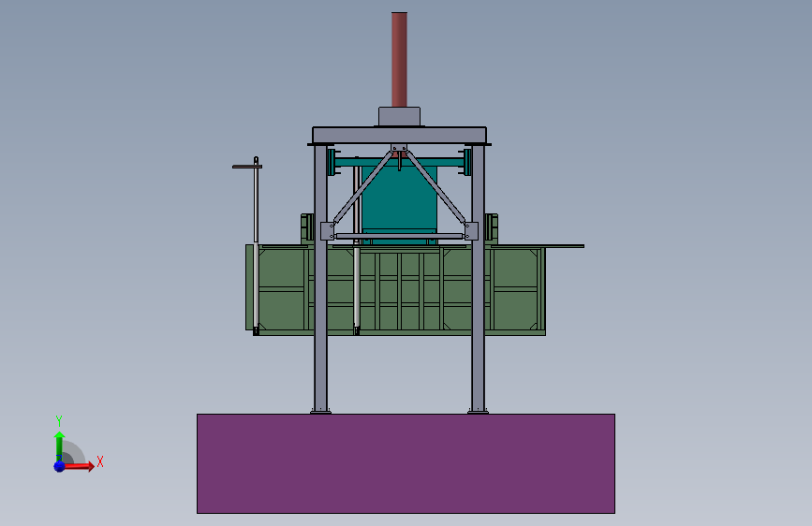This screenshot has width=812, height=526.
Task: Click the Y label on the triad
Action: pyautogui.click(x=59, y=420)
